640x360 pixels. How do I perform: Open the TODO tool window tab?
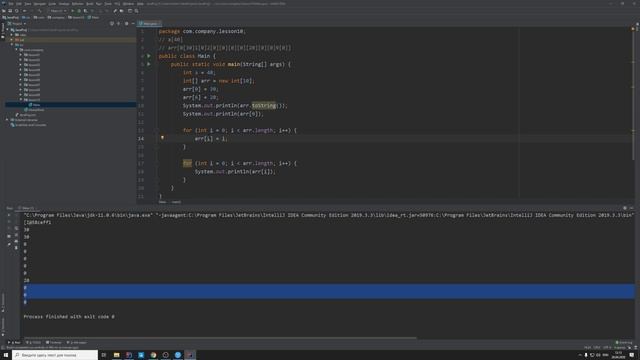(33, 342)
